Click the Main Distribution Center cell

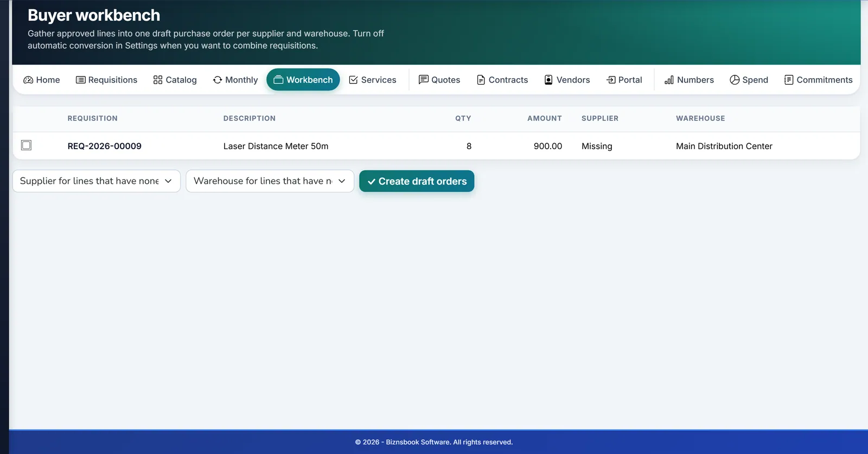click(724, 146)
